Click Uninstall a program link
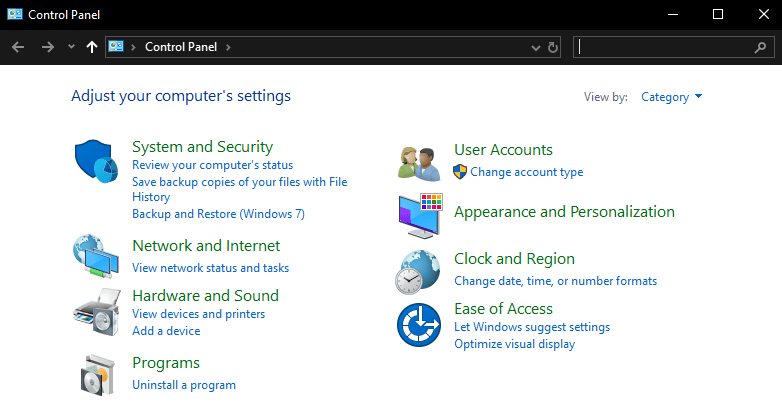This screenshot has width=782, height=413. [184, 385]
